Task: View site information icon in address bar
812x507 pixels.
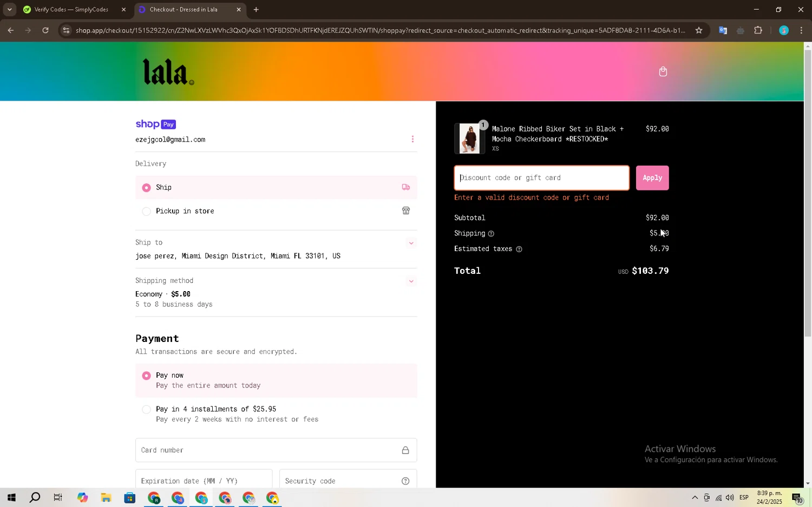Action: (66, 30)
